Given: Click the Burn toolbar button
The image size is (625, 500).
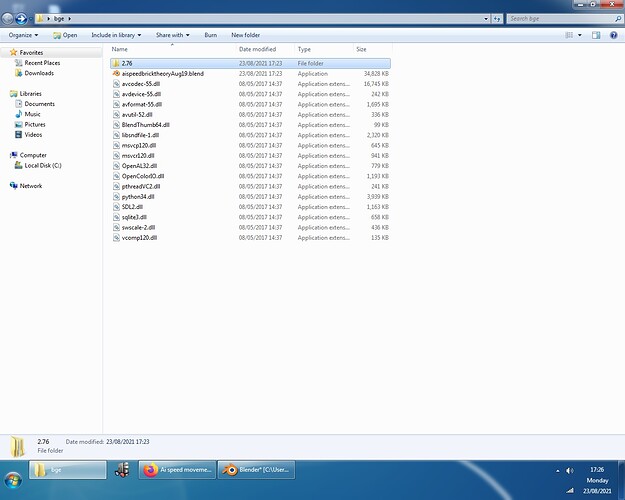Looking at the screenshot, I should click(x=210, y=35).
